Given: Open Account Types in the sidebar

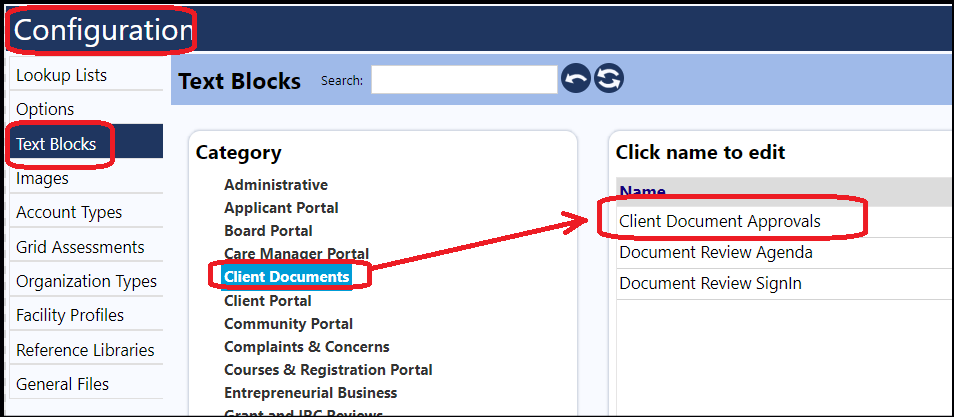Looking at the screenshot, I should point(69,212).
